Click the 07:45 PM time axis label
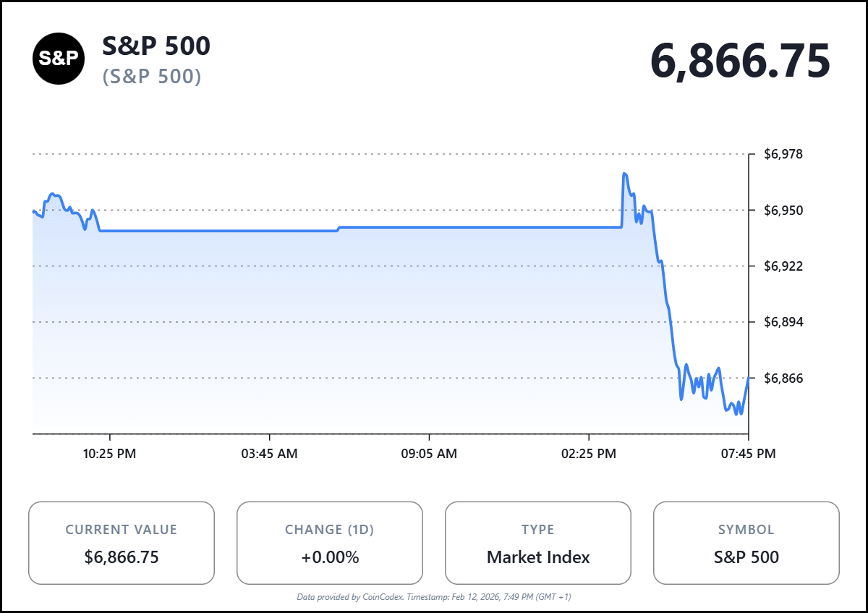The image size is (868, 613). 748,454
